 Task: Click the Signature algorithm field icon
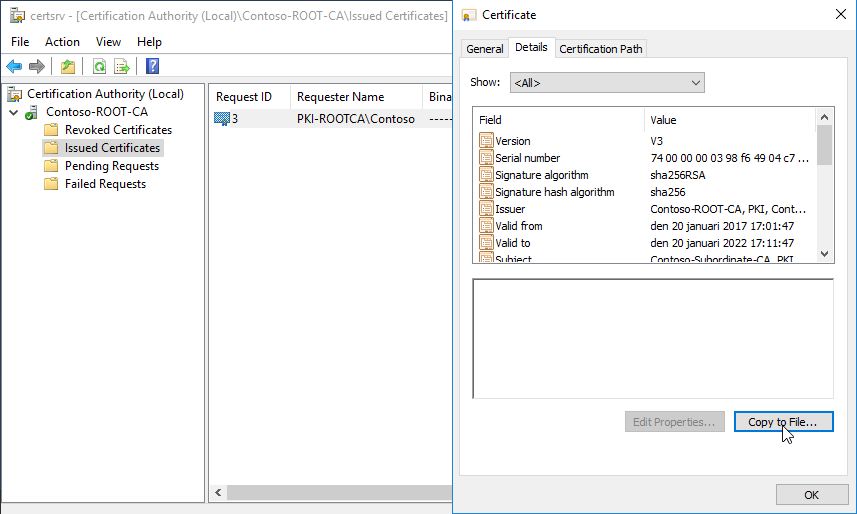point(486,174)
